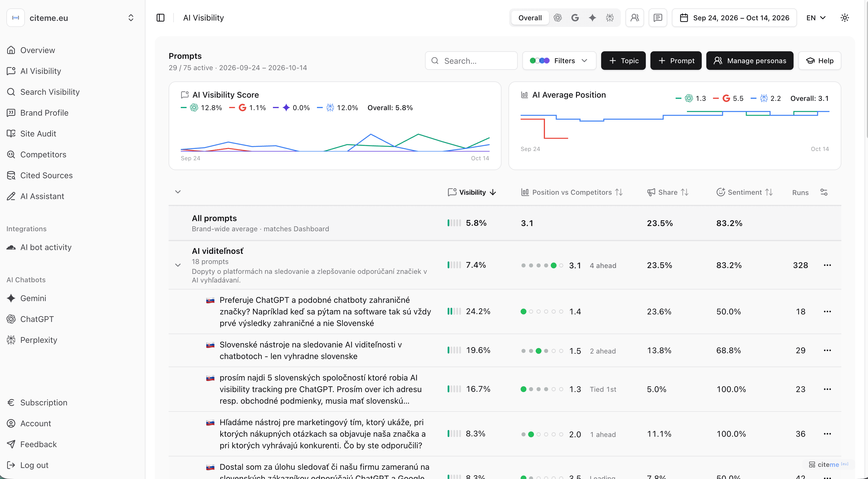This screenshot has height=479, width=868.
Task: Sort by Position vs Competitors
Action: click(x=572, y=192)
